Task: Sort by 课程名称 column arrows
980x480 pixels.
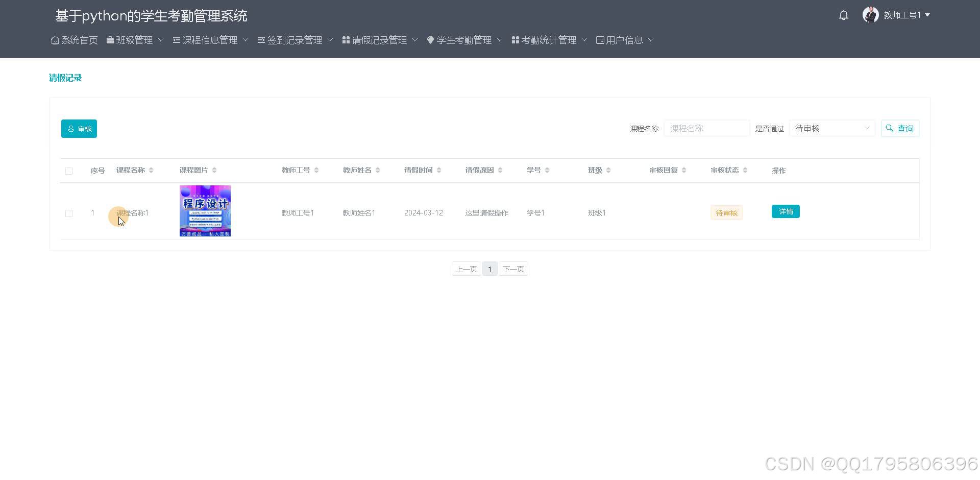Action: click(151, 171)
